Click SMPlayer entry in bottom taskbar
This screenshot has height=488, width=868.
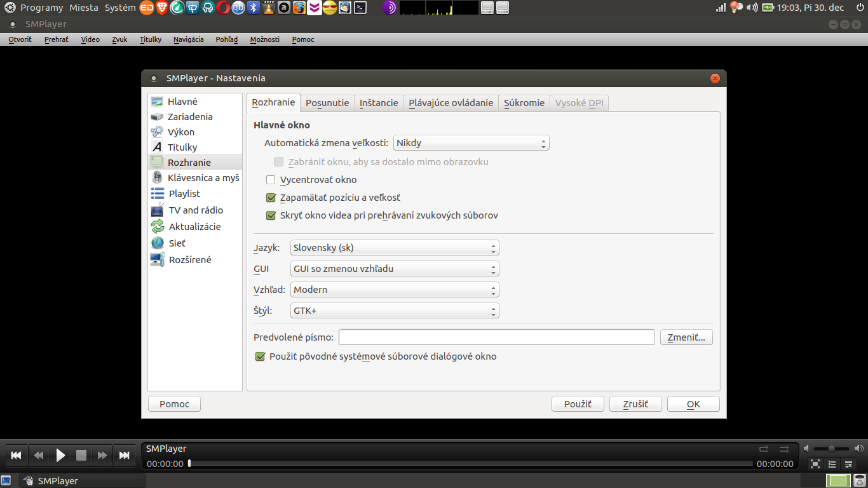[x=83, y=481]
